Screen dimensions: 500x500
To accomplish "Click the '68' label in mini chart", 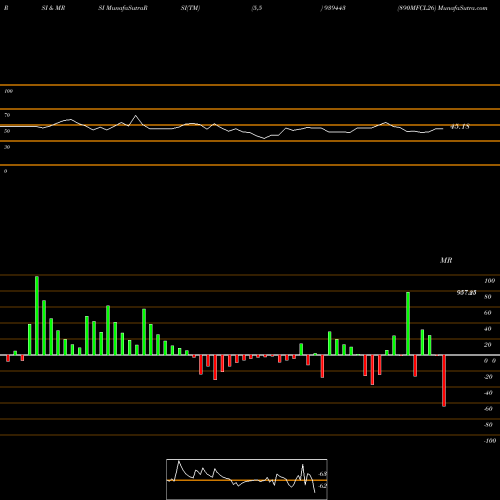I will tap(323, 474).
